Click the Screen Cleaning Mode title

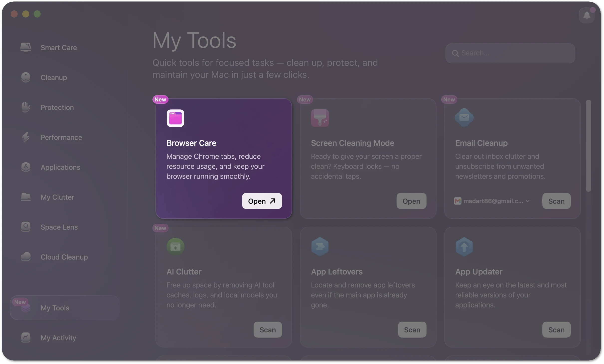352,143
